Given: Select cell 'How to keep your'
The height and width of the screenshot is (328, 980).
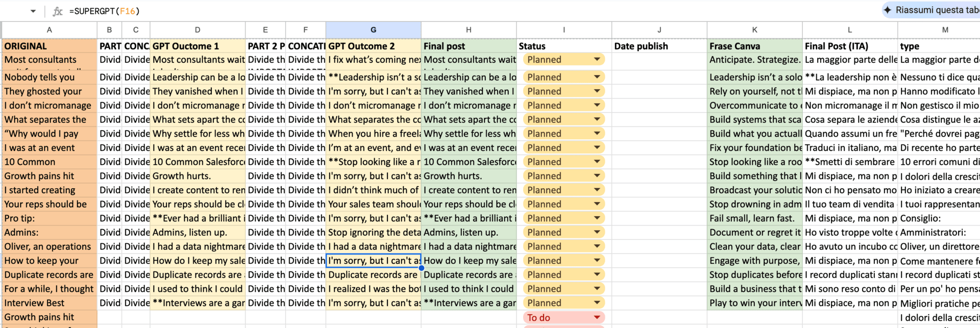Looking at the screenshot, I should coord(49,261).
